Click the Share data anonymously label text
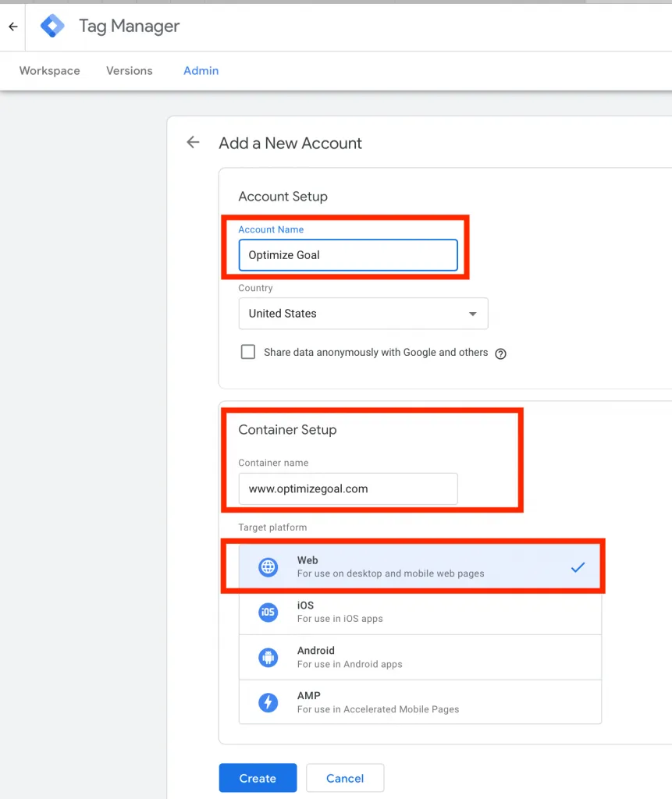 [x=375, y=352]
